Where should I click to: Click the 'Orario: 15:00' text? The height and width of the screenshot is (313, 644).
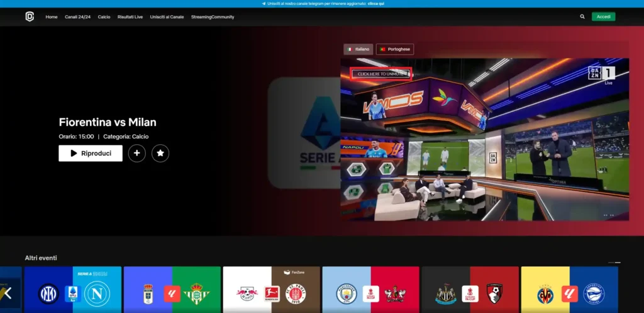tap(76, 137)
